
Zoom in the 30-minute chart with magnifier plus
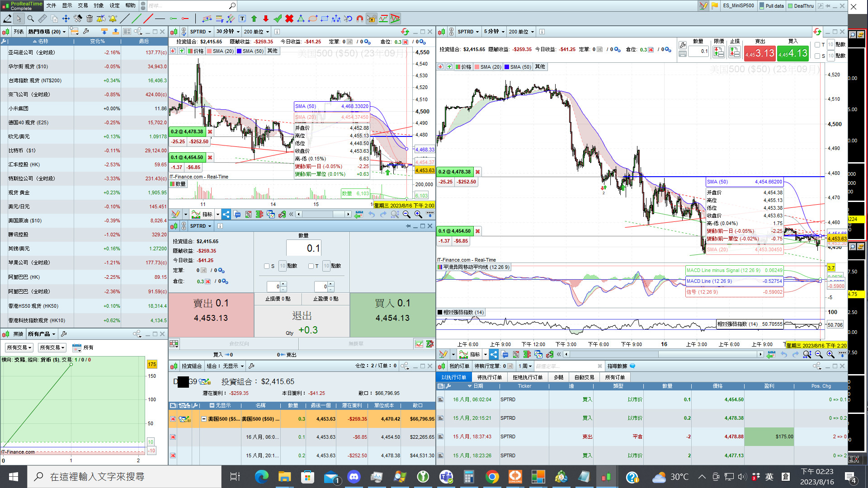click(418, 214)
